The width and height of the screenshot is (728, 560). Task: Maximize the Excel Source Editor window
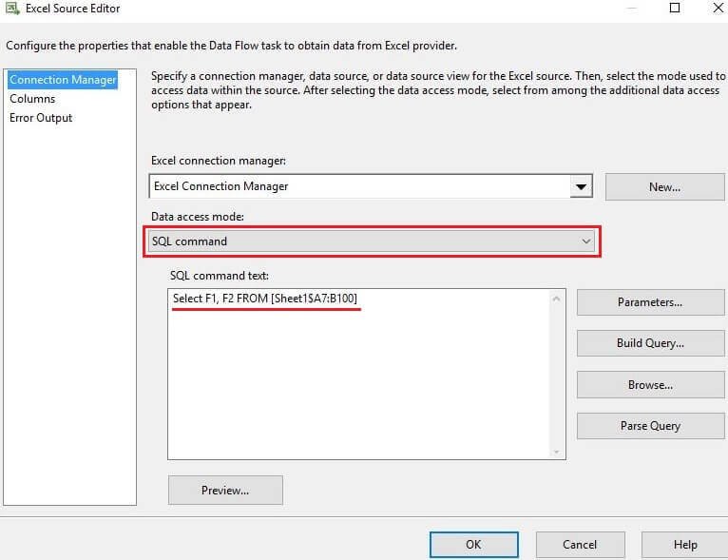pyautogui.click(x=675, y=9)
